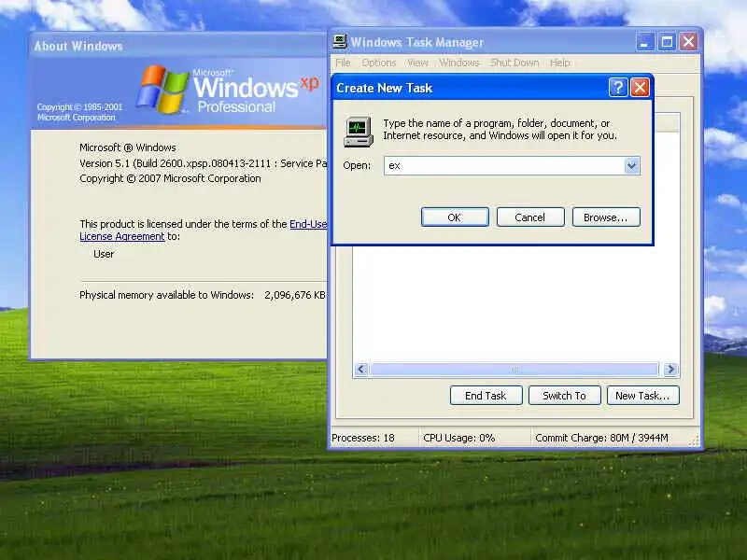The width and height of the screenshot is (747, 560).
Task: Focus the Open text field containing 'ex'
Action: (x=504, y=166)
